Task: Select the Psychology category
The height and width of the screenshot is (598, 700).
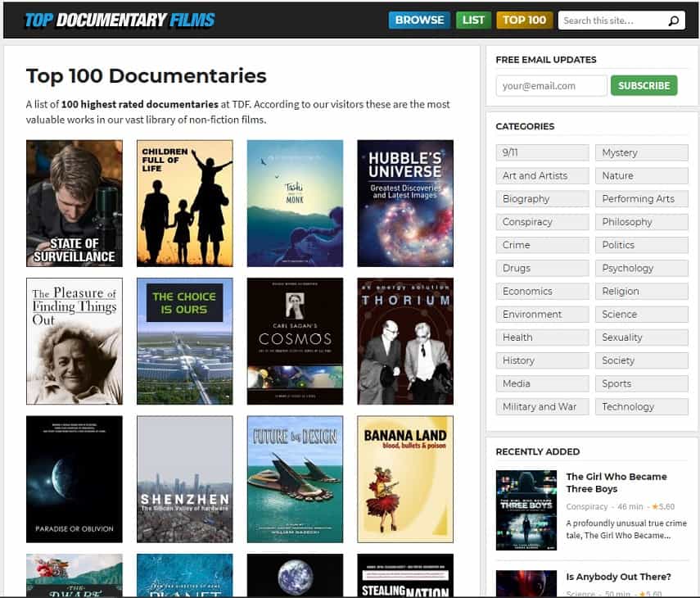Action: tap(642, 268)
